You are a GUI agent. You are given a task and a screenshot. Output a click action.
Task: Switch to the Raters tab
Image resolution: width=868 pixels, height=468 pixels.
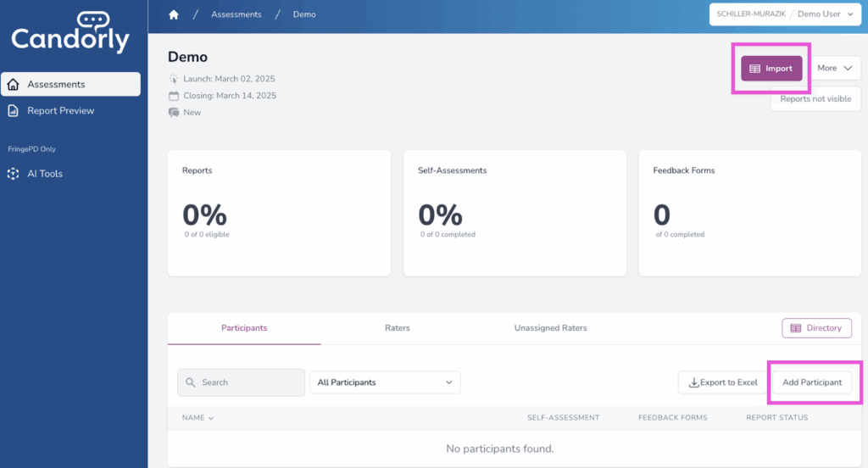pyautogui.click(x=398, y=328)
